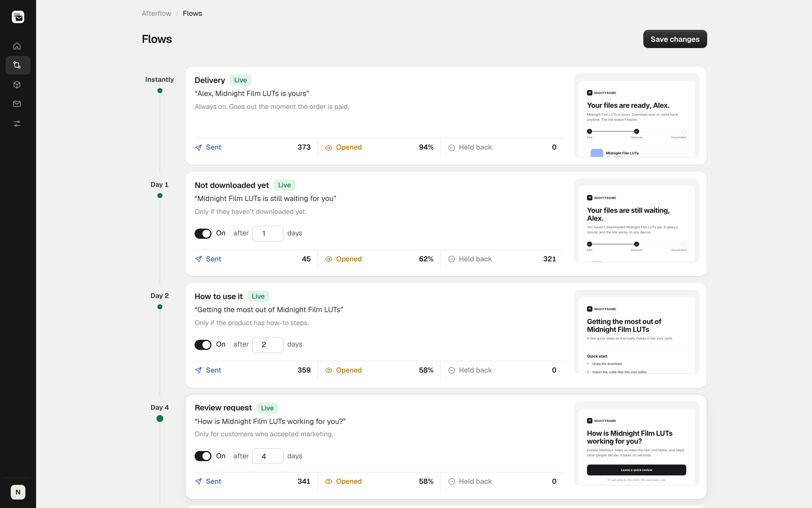Toggle off the Review request flow
Image resolution: width=812 pixels, height=508 pixels.
pos(203,456)
